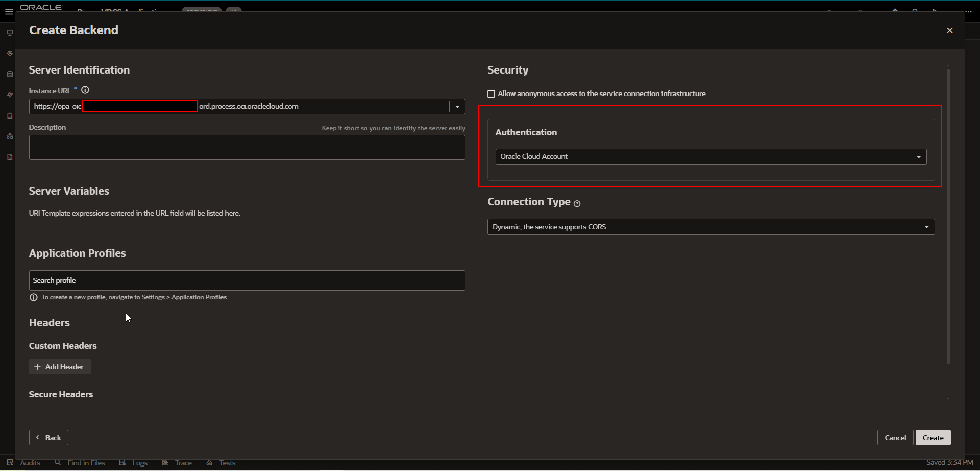Open the hamburger navigation menu
The width and height of the screenshot is (980, 471).
tap(9, 12)
